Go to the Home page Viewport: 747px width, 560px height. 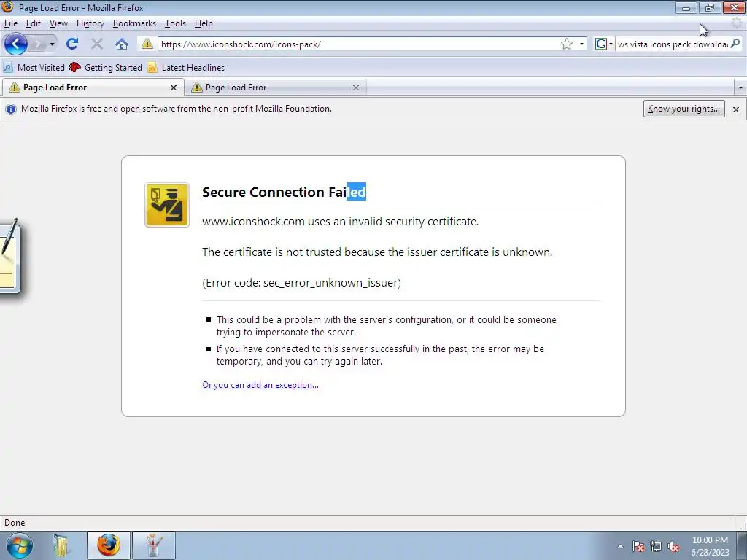[x=122, y=44]
